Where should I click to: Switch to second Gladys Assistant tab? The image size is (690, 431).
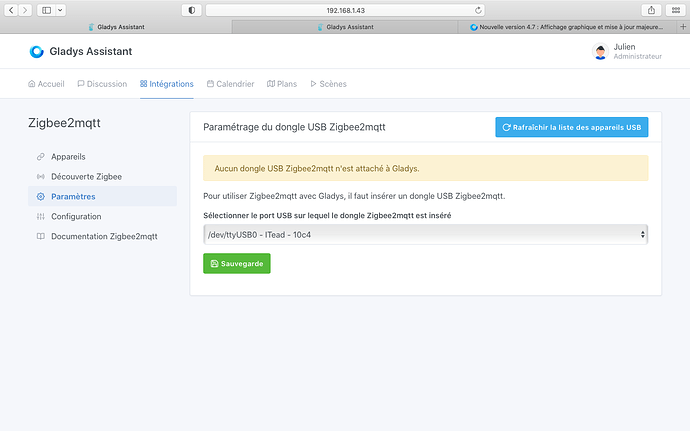click(x=345, y=27)
